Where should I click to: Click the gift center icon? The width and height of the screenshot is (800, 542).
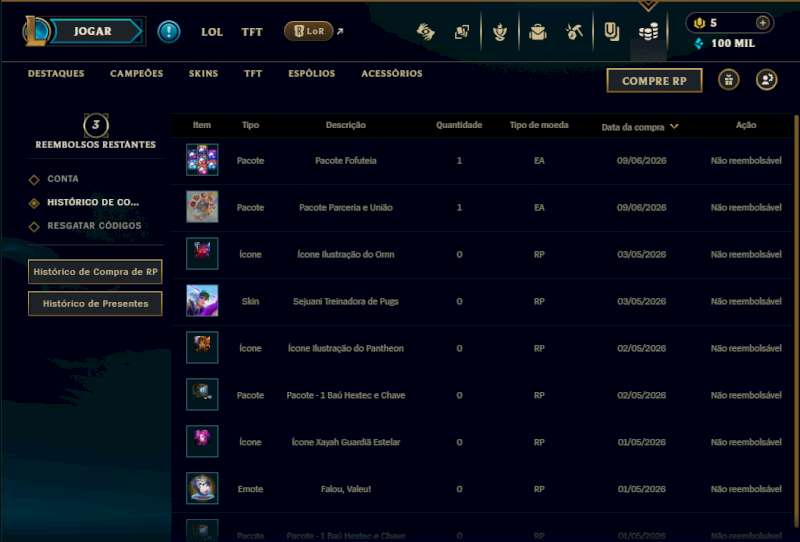(729, 80)
